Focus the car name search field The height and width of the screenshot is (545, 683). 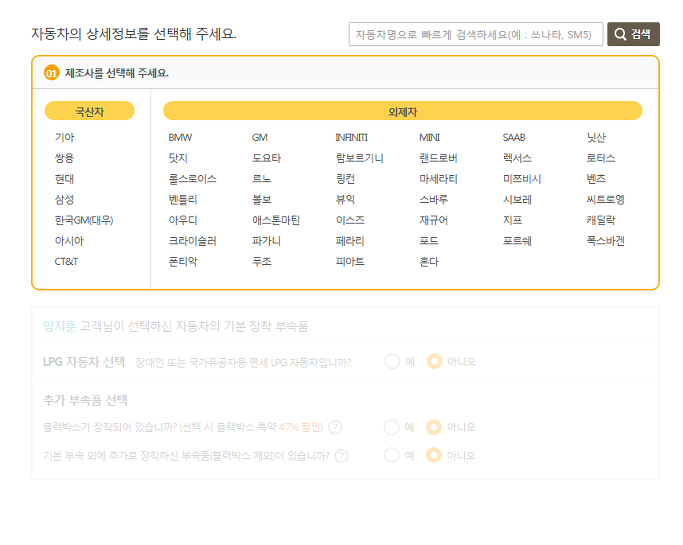click(476, 34)
